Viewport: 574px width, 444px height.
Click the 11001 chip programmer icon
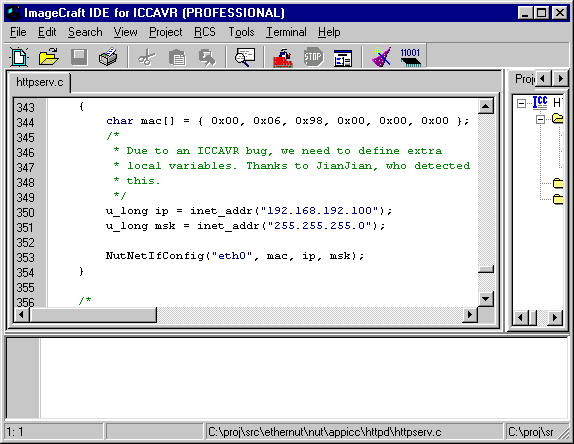point(410,57)
